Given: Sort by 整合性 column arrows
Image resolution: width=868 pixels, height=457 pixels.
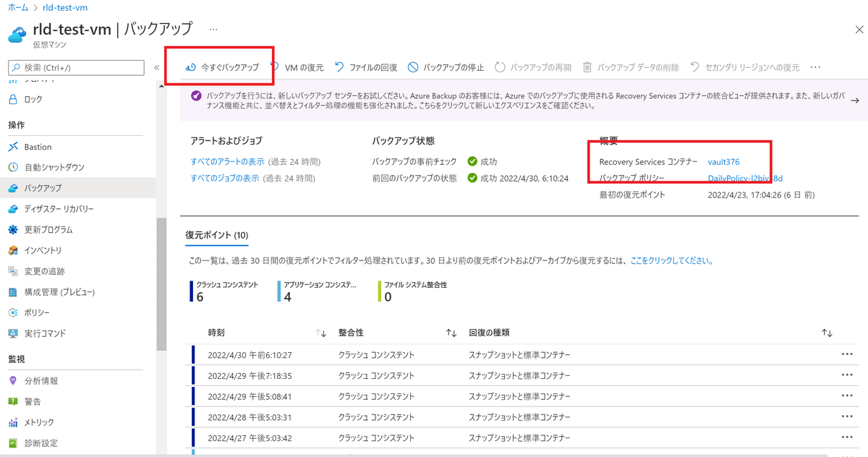Looking at the screenshot, I should click(451, 333).
